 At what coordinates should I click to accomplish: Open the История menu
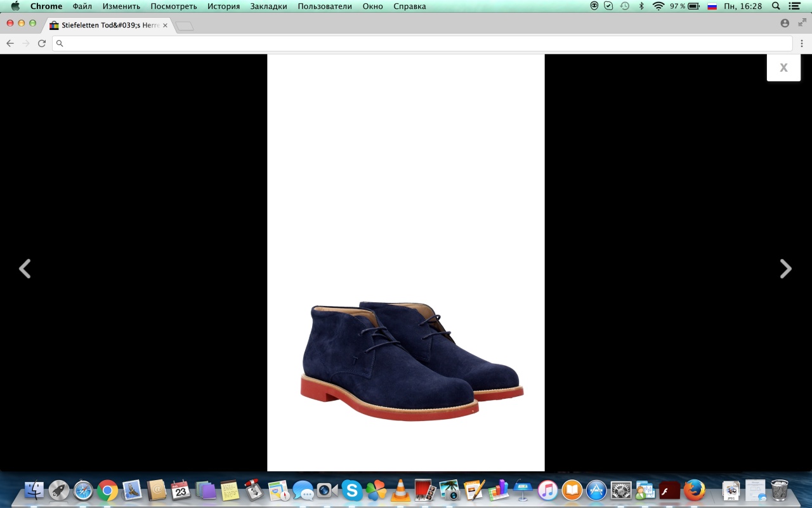pyautogui.click(x=223, y=6)
